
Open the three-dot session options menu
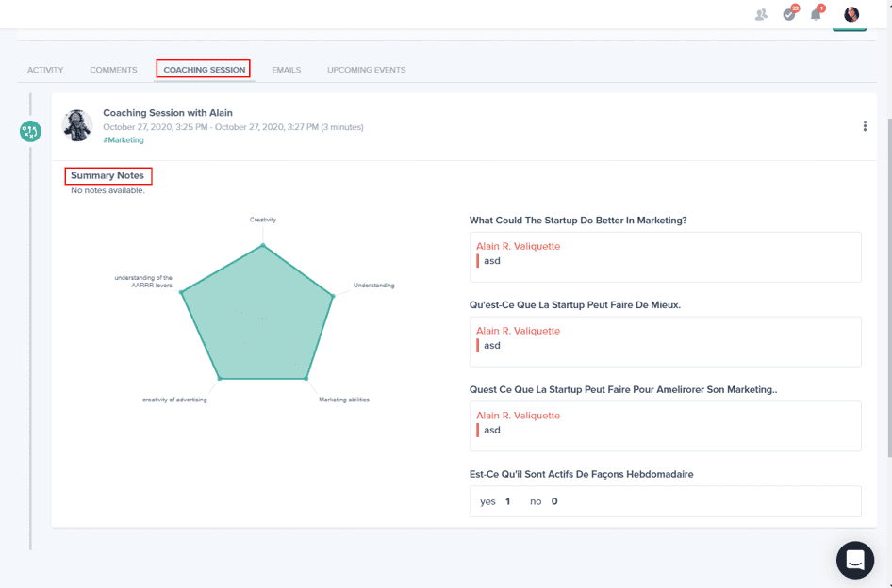865,126
